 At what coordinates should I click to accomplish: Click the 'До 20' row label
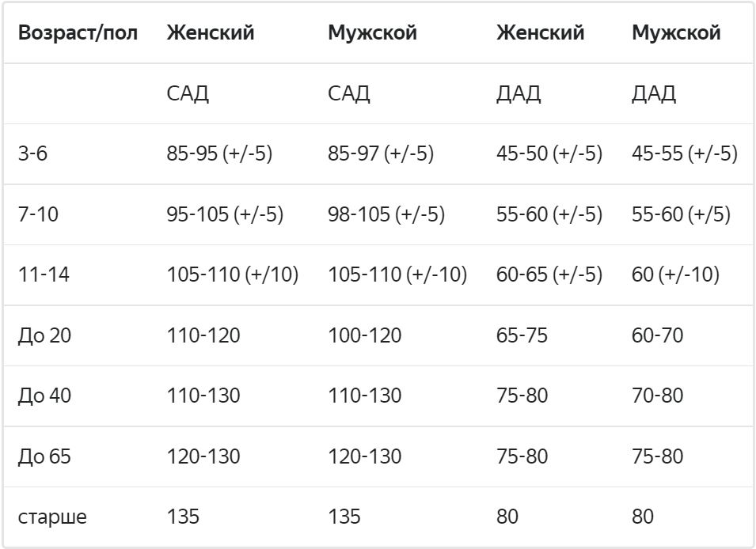tap(44, 335)
